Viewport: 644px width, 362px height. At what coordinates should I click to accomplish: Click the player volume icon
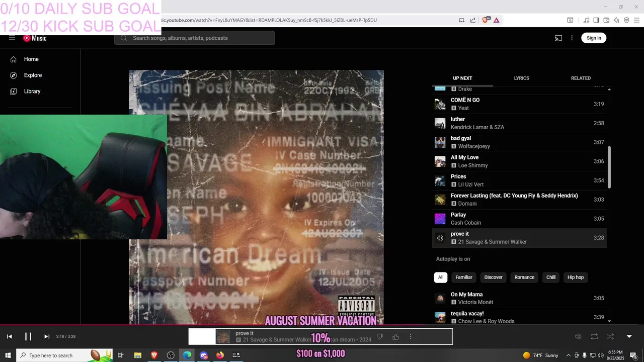click(578, 337)
